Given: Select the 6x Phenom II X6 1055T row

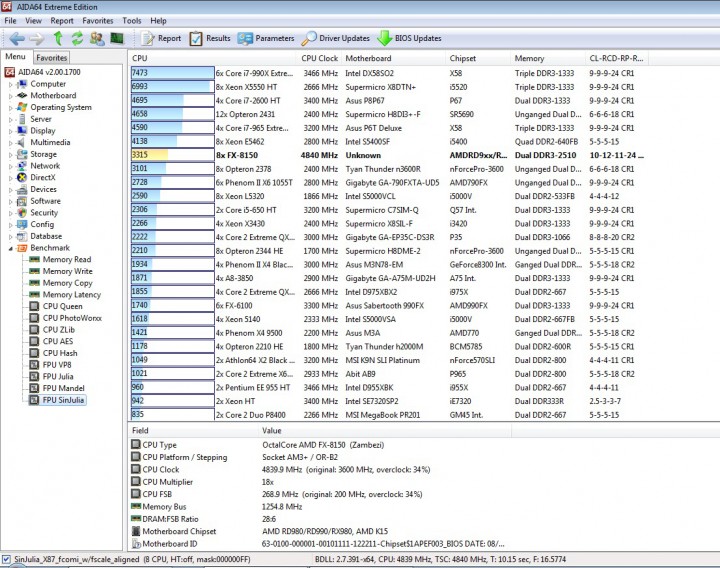Looking at the screenshot, I should click(x=388, y=183).
